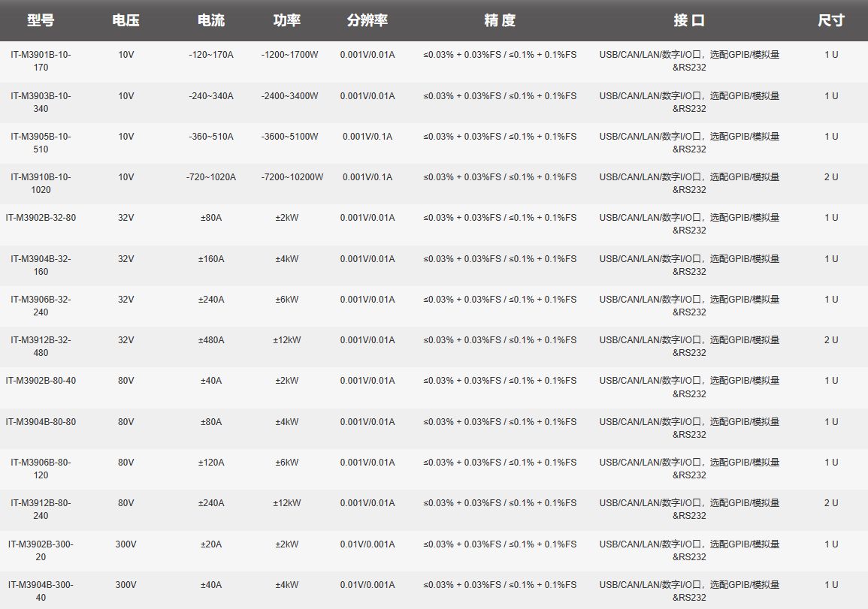868x609 pixels.
Task: Select model IT-M3904B-32-160
Action: (41, 265)
